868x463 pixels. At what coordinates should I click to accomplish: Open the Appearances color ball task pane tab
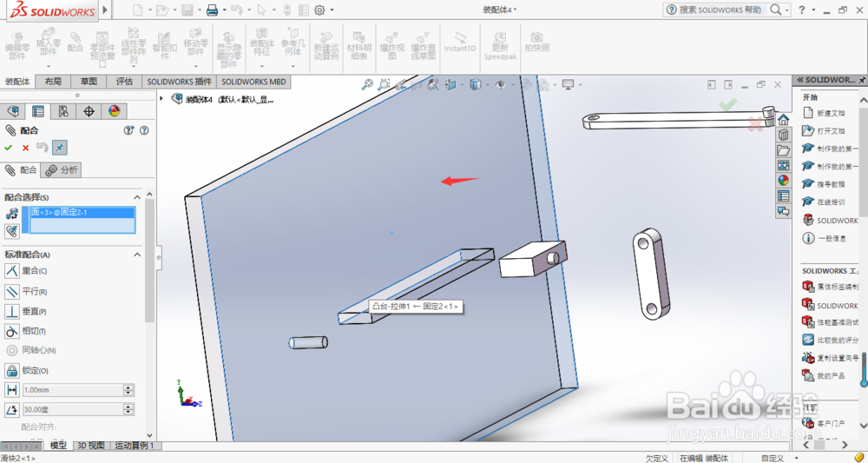coord(783,180)
